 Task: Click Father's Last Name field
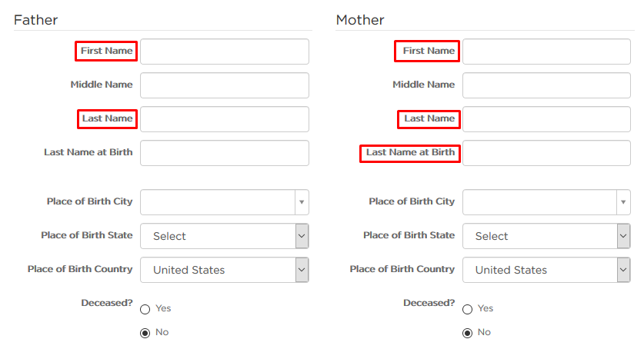pyautogui.click(x=224, y=119)
